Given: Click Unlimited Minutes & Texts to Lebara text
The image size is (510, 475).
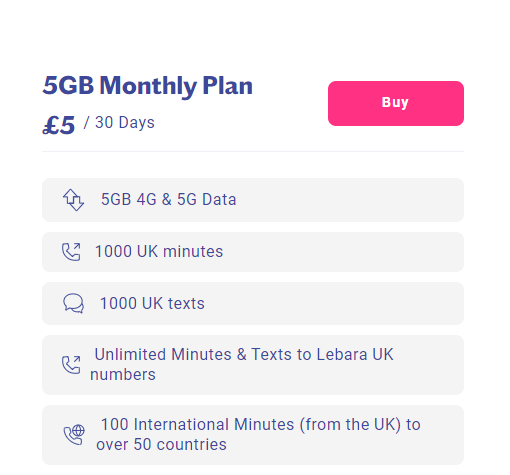Looking at the screenshot, I should click(x=244, y=354).
